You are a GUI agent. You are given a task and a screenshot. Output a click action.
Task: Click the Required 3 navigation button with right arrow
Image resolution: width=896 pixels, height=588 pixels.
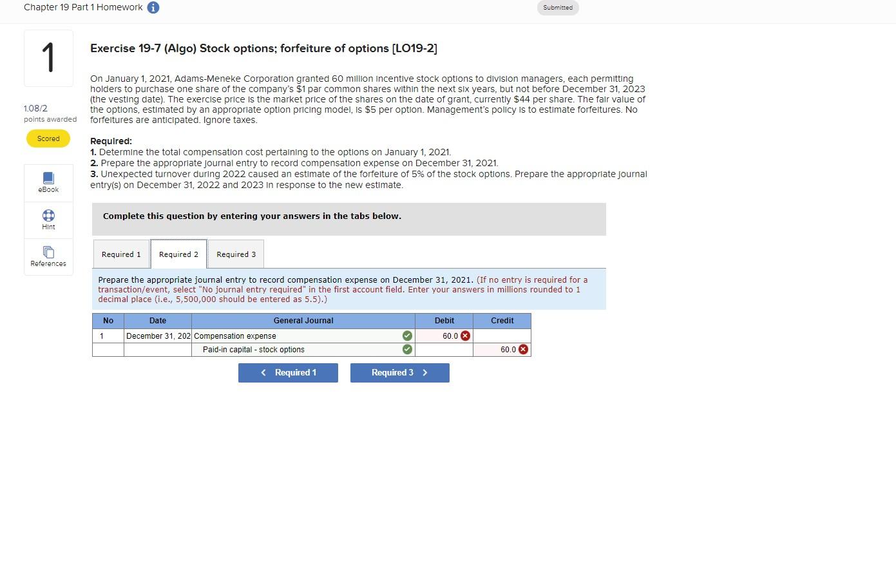(x=399, y=372)
